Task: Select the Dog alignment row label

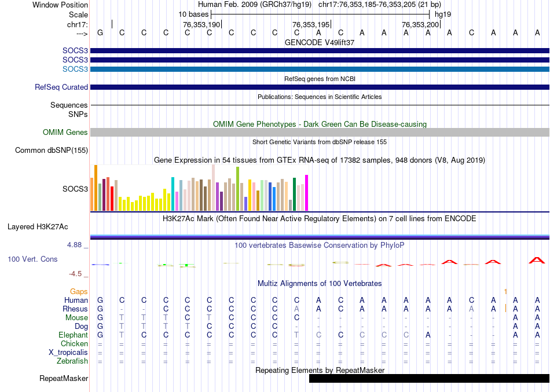Action: pos(82,327)
